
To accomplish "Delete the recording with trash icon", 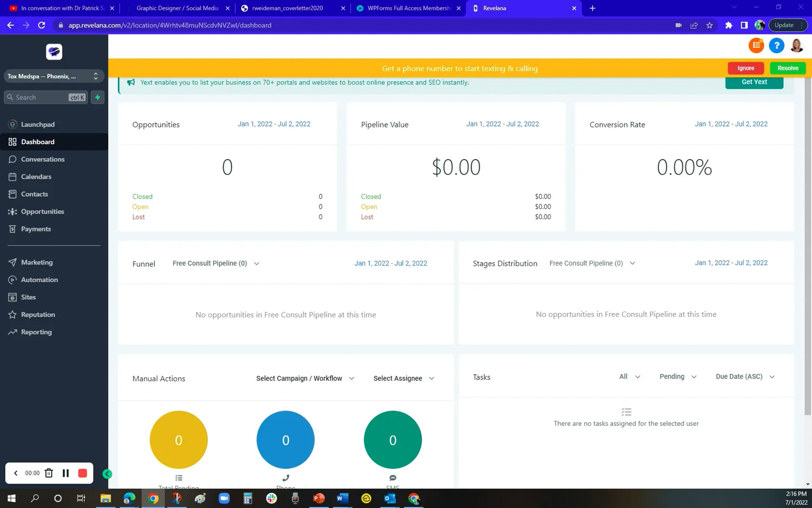I will coord(49,473).
